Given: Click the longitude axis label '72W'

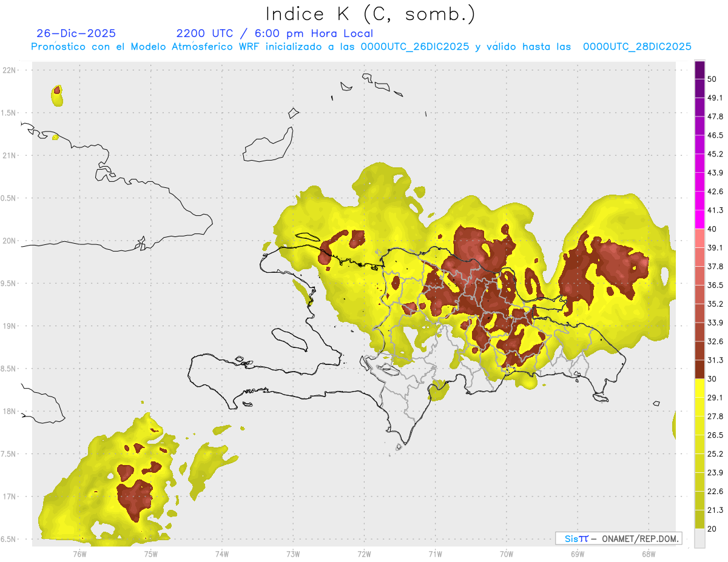Looking at the screenshot, I should 364,554.
